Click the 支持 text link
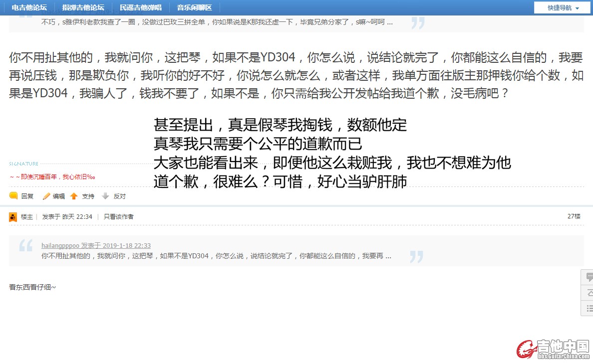 click(88, 196)
